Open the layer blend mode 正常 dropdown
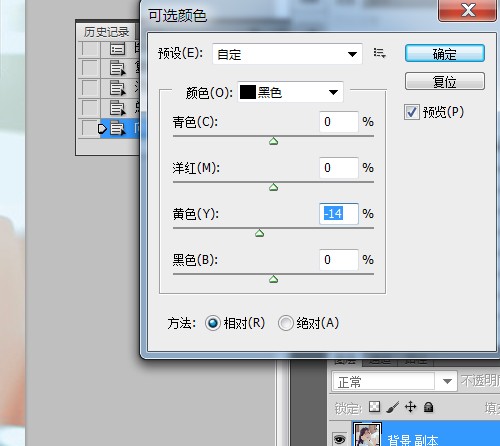Screen dimensions: 500x446 point(394,381)
